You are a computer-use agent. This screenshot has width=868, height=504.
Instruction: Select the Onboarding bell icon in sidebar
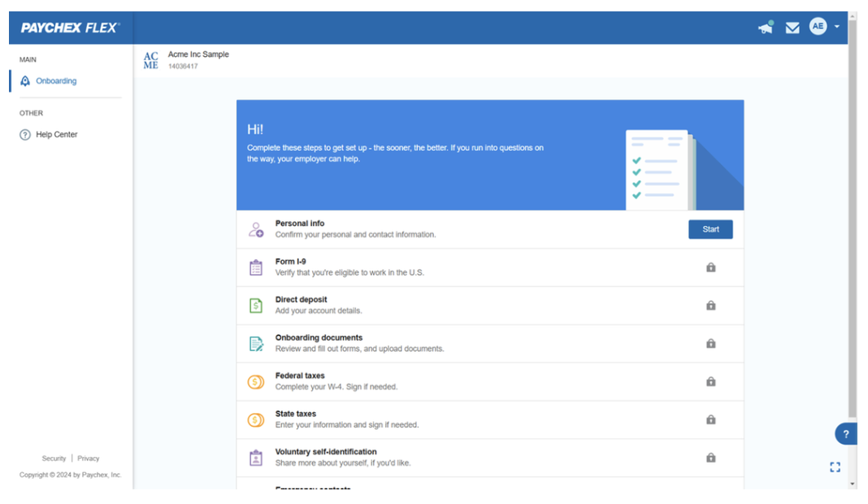pyautogui.click(x=25, y=80)
